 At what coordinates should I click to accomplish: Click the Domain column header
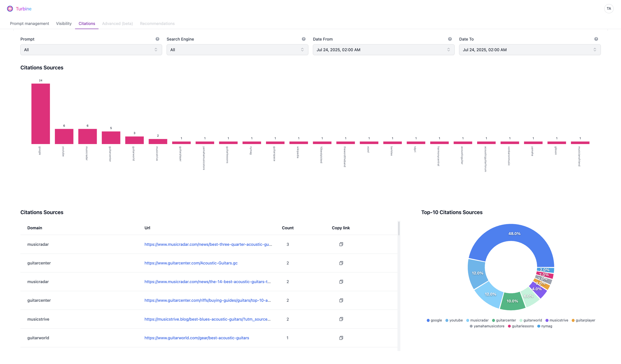tap(35, 228)
